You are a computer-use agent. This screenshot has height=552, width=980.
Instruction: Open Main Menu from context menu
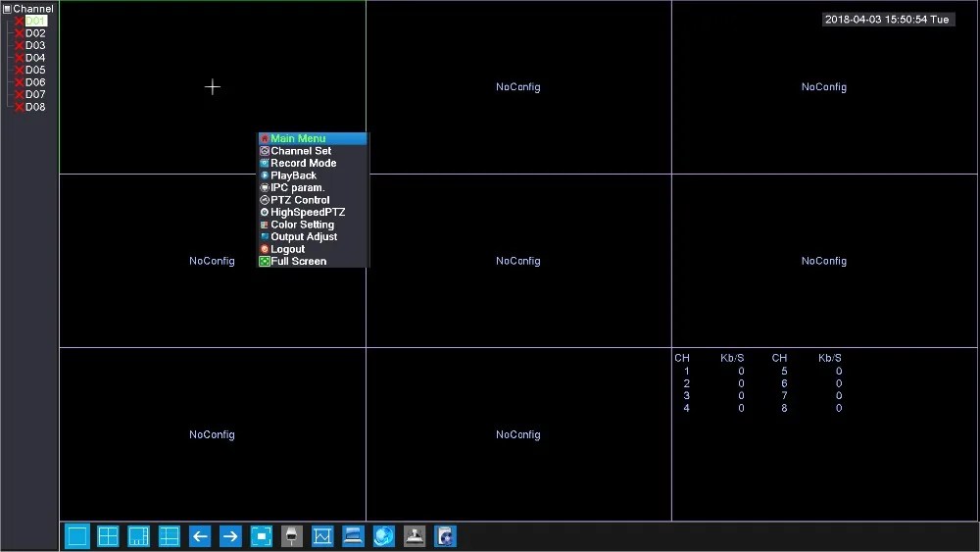(313, 139)
